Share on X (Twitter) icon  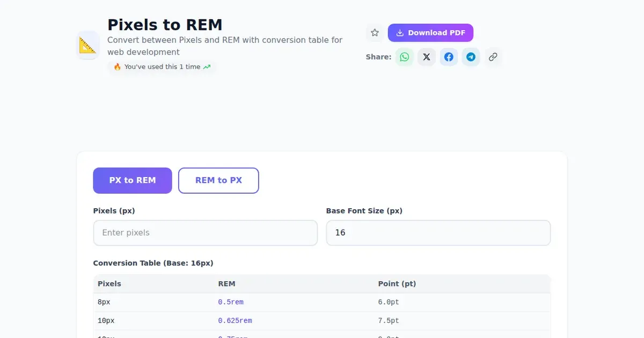(x=427, y=57)
